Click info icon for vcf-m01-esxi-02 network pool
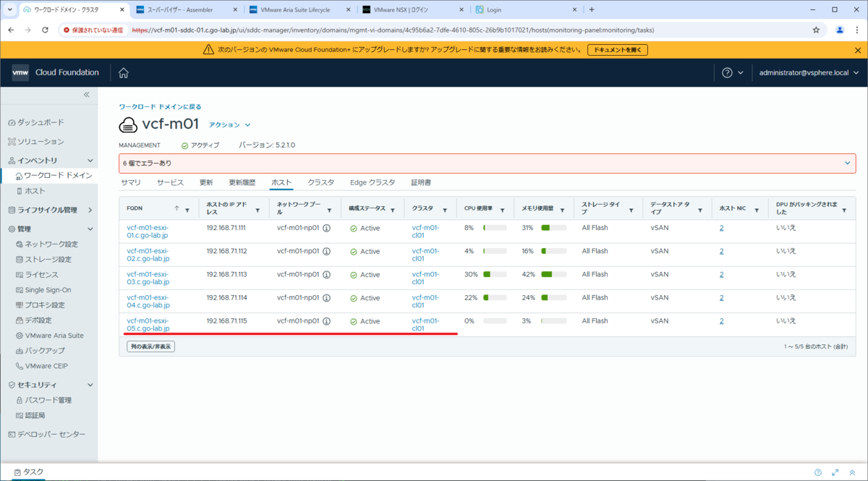The width and height of the screenshot is (868, 481). 326,251
